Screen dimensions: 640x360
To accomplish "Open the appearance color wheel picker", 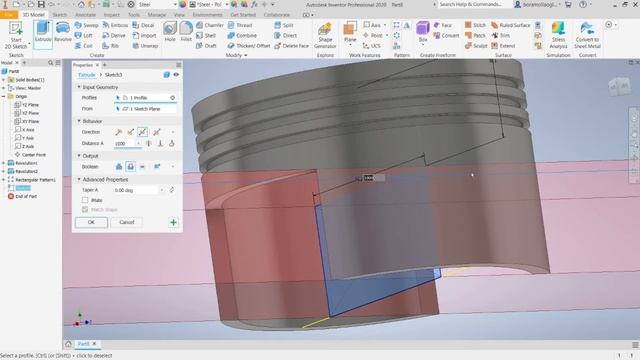I will pos(182,4).
